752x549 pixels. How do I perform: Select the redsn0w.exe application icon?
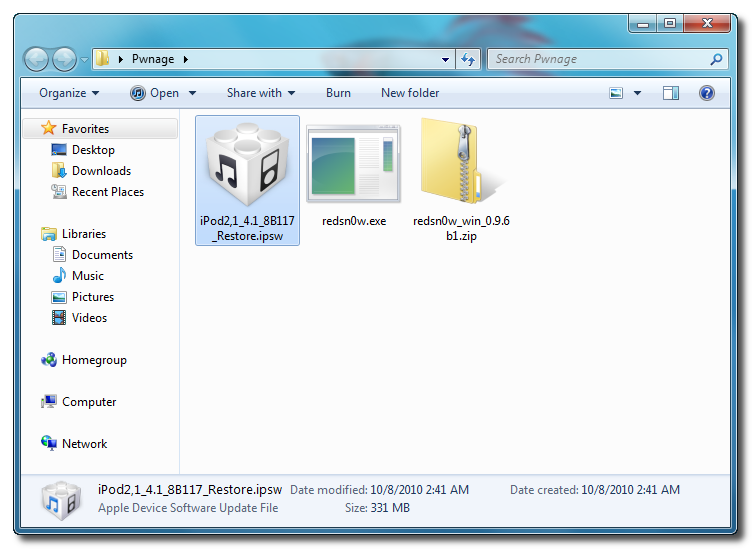[x=353, y=164]
